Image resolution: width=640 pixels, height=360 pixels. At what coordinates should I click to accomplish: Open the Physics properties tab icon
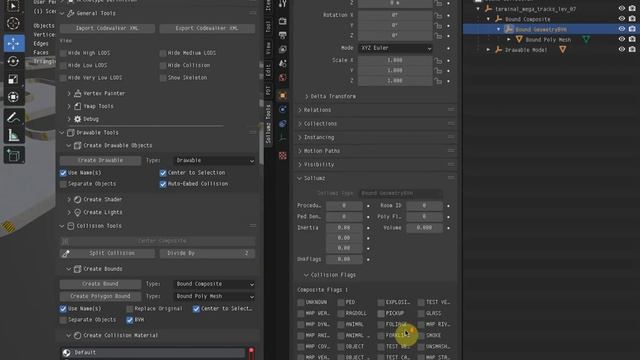pos(282,109)
